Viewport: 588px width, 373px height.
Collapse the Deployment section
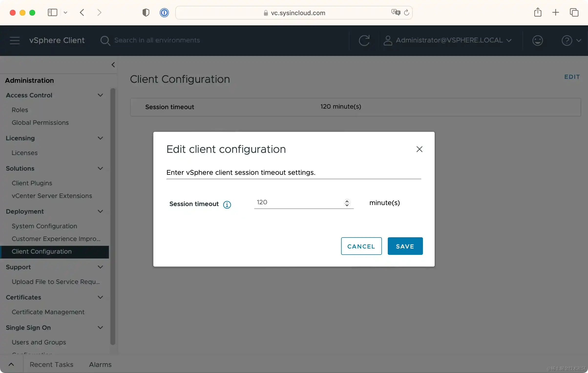click(100, 211)
